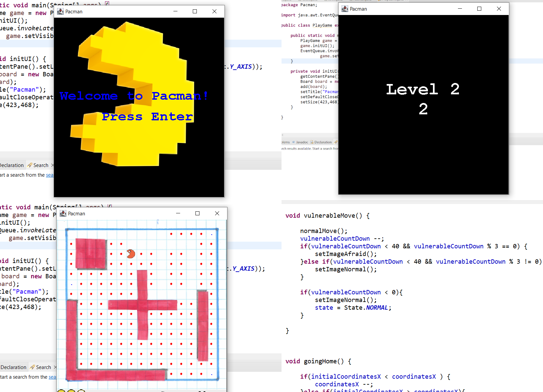The height and width of the screenshot is (392, 543).
Task: Click the red cross-shaped wall on the game board
Action: click(x=142, y=305)
